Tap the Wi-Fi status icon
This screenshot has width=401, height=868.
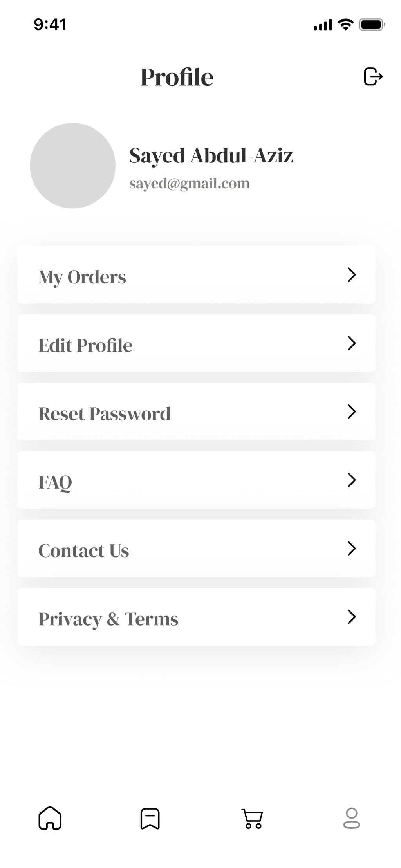click(x=345, y=25)
